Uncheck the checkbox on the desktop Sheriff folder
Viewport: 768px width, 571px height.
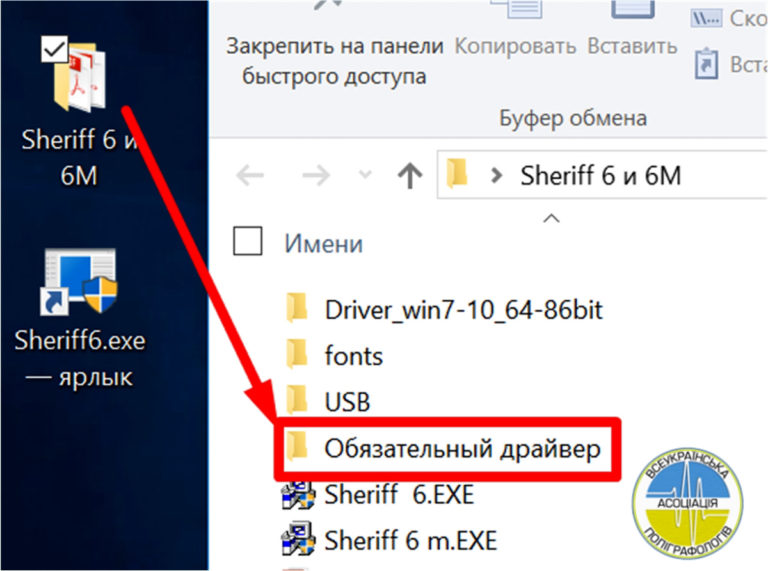pyautogui.click(x=53, y=46)
